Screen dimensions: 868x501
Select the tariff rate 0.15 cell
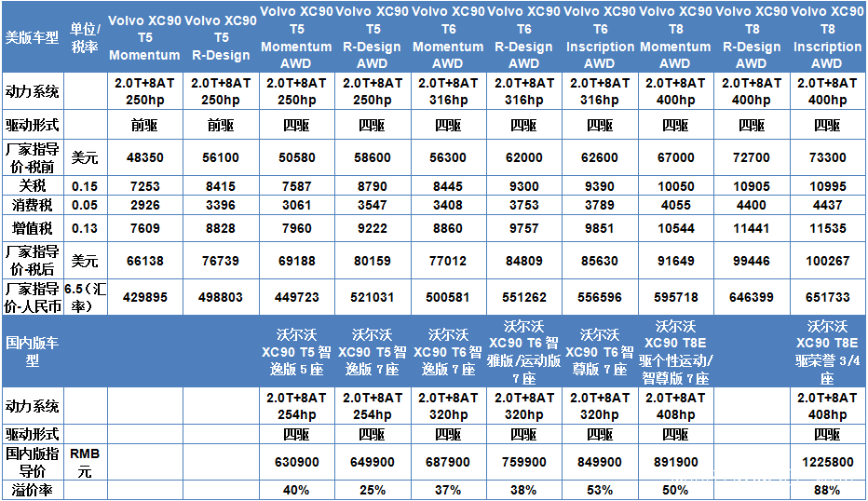click(85, 186)
